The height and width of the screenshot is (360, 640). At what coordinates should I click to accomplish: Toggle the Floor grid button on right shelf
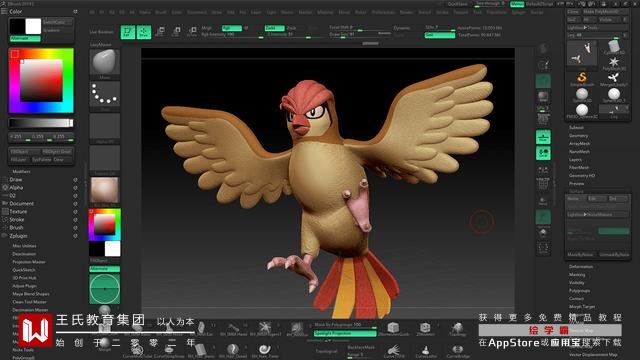[543, 137]
